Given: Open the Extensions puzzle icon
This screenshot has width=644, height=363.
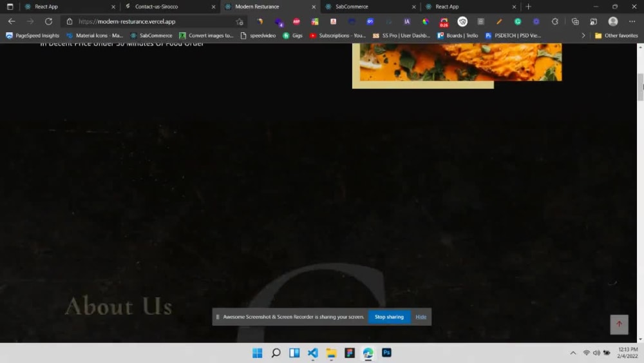Looking at the screenshot, I should pyautogui.click(x=555, y=21).
